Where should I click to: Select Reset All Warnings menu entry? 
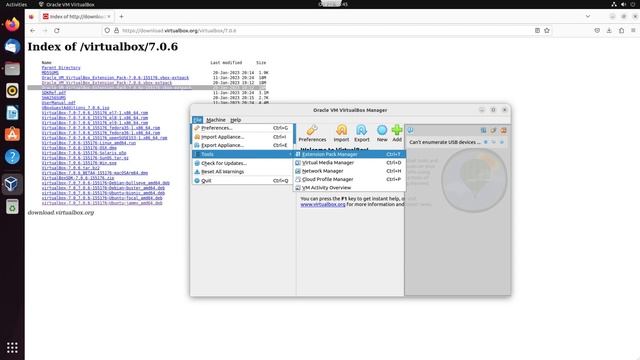coord(242,172)
